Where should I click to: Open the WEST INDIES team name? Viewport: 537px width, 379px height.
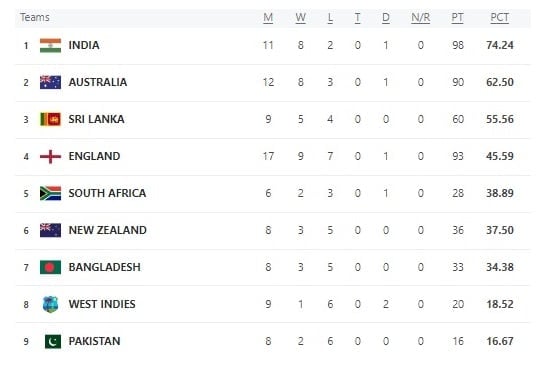(102, 304)
